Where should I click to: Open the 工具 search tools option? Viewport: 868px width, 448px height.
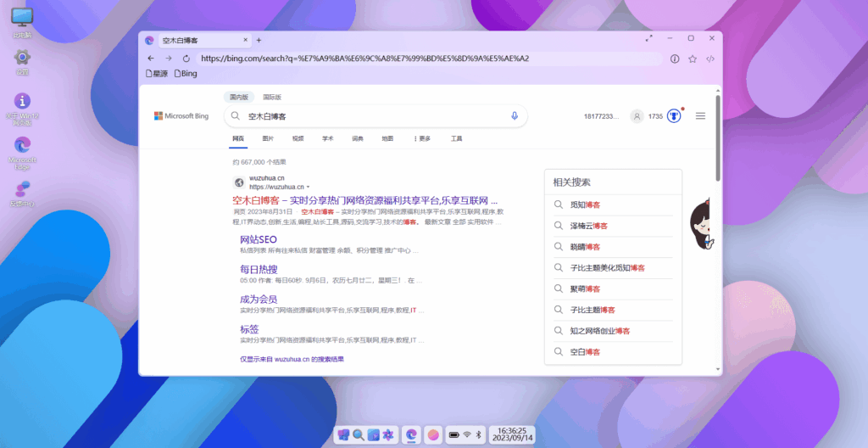(456, 138)
